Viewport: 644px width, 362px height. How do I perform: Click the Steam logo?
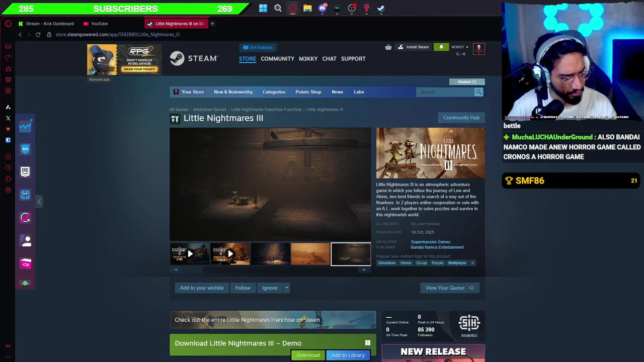(x=194, y=59)
